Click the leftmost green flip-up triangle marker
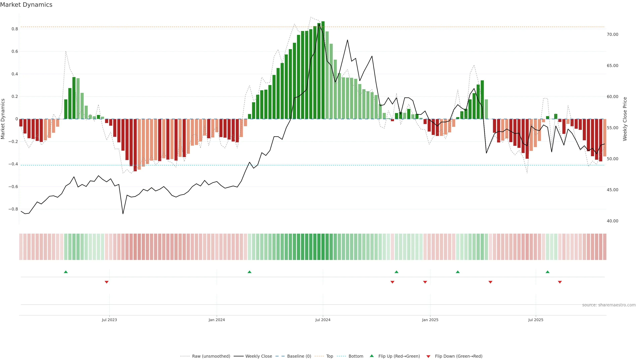 coord(66,272)
